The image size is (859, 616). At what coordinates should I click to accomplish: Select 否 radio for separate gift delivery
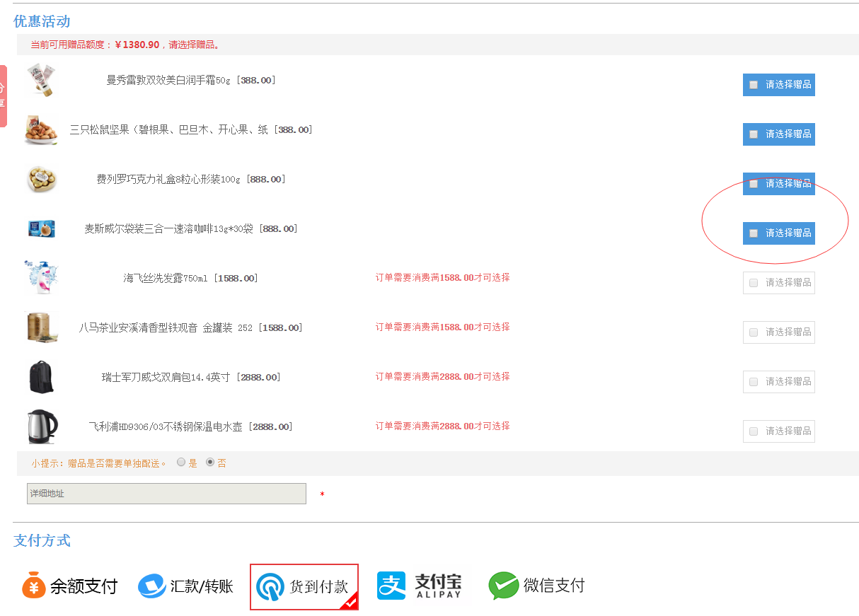(210, 463)
